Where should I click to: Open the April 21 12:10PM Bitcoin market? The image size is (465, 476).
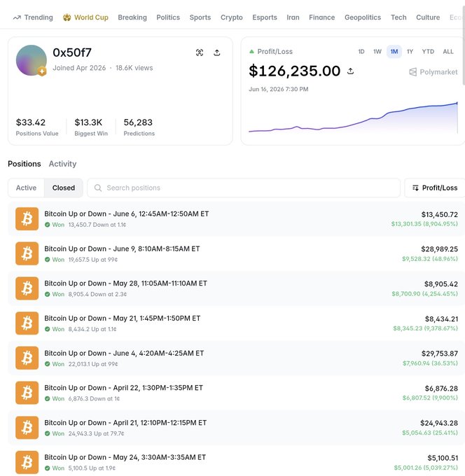click(x=125, y=423)
